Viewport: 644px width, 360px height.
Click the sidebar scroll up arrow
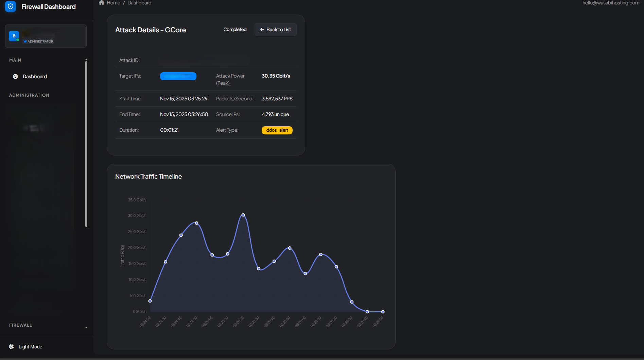[86, 60]
